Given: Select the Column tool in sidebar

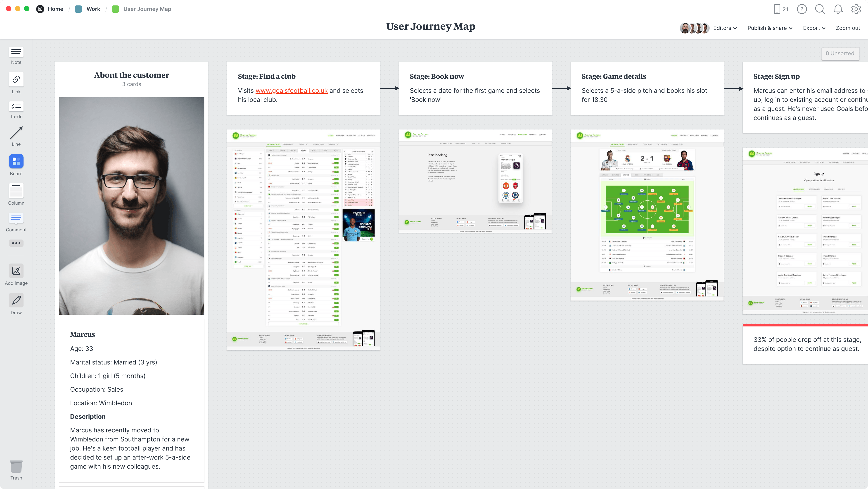Looking at the screenshot, I should 16,194.
